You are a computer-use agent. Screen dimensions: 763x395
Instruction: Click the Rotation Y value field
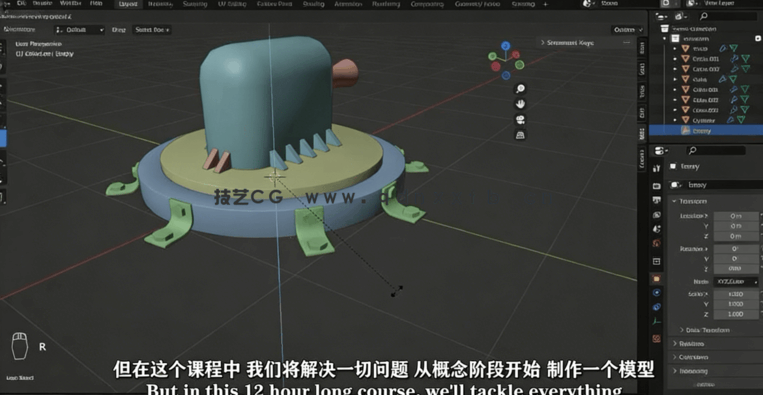pos(736,259)
